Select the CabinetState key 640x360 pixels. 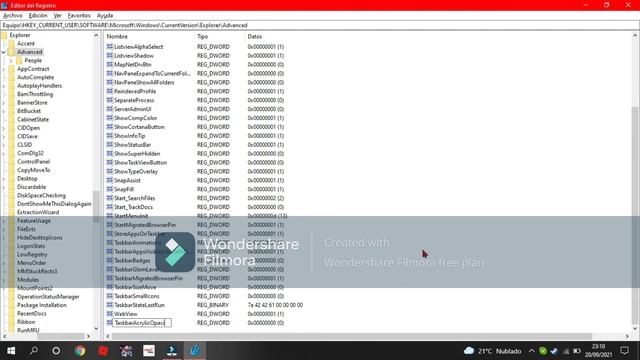[33, 120]
